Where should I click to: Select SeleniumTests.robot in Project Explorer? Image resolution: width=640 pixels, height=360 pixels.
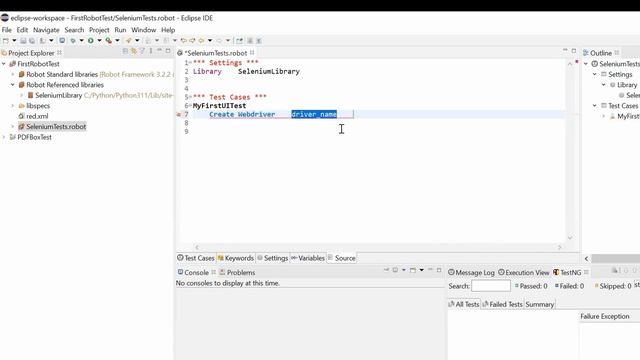point(56,127)
